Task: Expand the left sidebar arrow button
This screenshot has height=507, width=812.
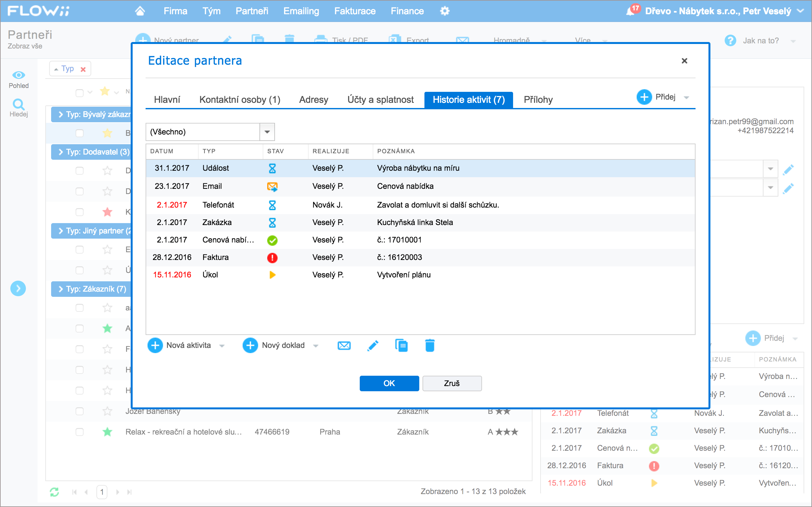Action: coord(18,288)
